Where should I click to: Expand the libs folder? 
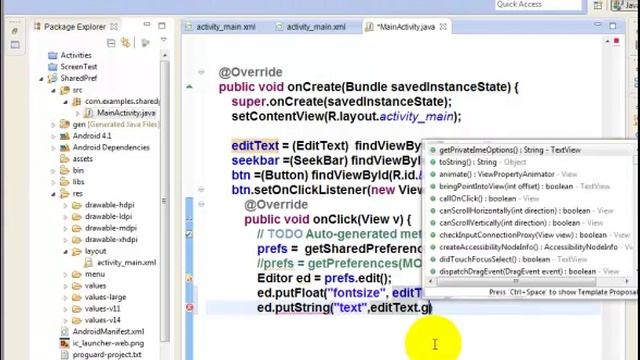53,182
